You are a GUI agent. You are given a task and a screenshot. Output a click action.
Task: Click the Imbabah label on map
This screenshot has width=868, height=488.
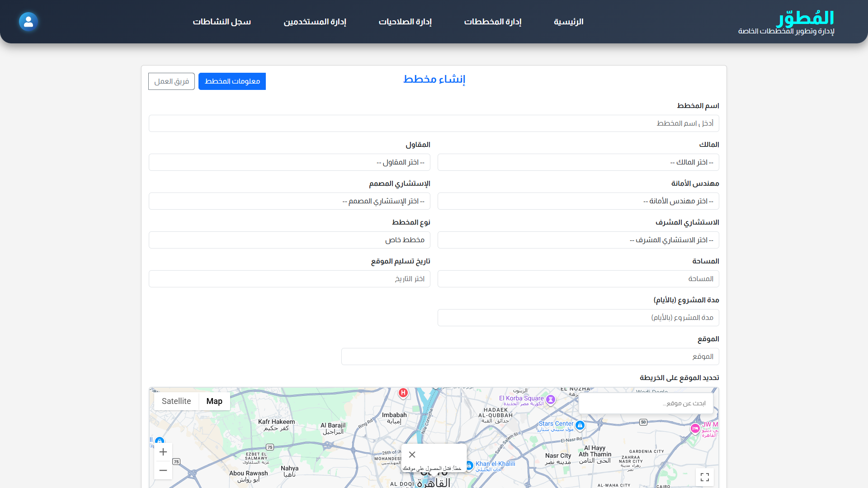point(394,418)
